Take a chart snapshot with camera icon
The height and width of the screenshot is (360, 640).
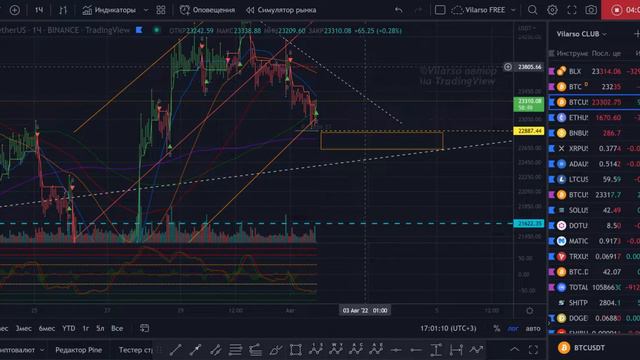pyautogui.click(x=591, y=10)
